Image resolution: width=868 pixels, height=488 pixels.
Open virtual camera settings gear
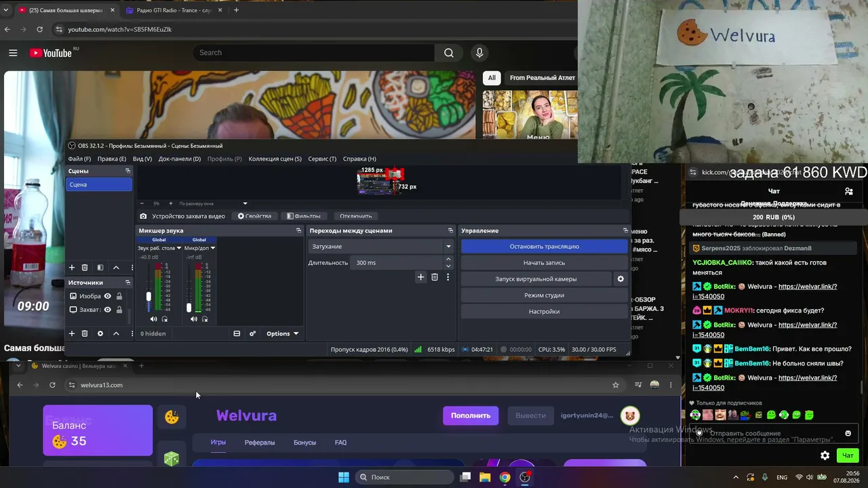[x=620, y=279]
